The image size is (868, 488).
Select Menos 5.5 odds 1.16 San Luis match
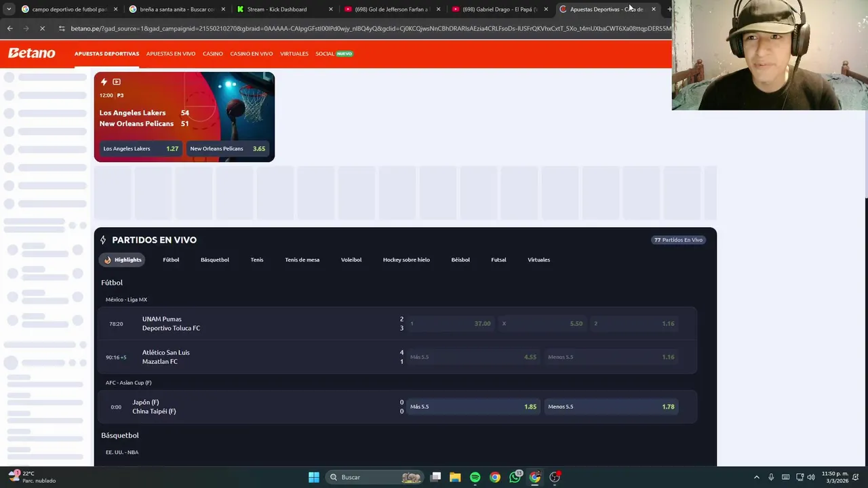click(x=611, y=357)
